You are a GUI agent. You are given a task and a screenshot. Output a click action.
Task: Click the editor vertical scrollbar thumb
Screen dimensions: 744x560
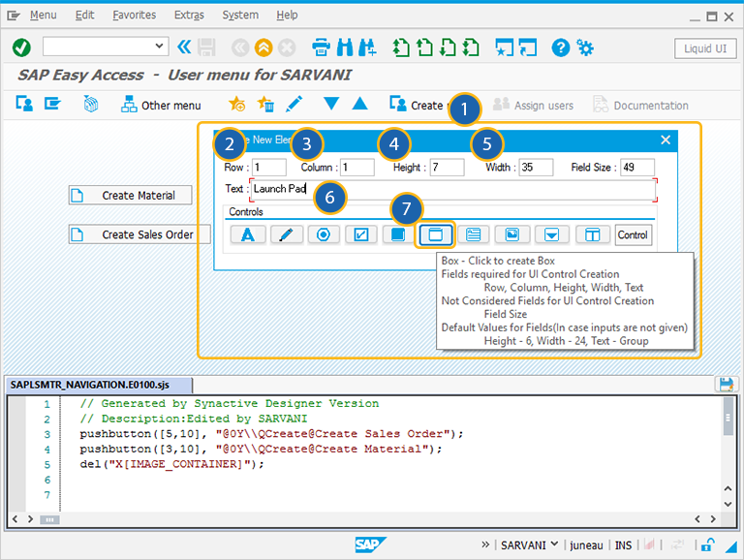coord(728,417)
